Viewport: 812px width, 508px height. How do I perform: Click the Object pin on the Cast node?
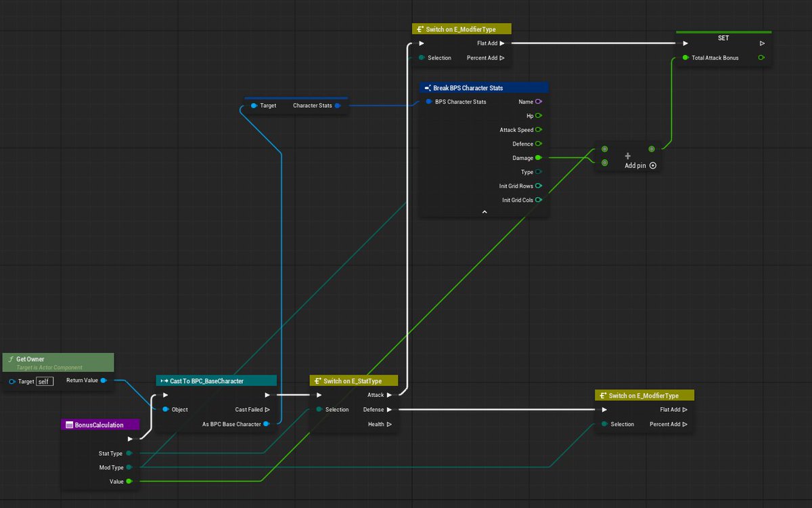pos(165,409)
